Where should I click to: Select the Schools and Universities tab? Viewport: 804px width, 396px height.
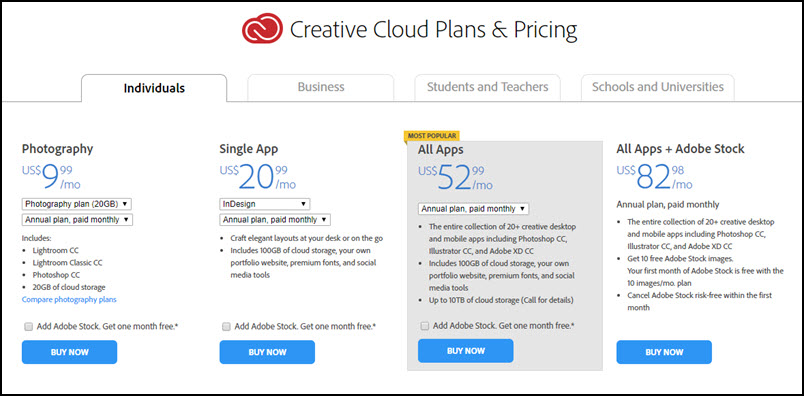click(x=658, y=87)
